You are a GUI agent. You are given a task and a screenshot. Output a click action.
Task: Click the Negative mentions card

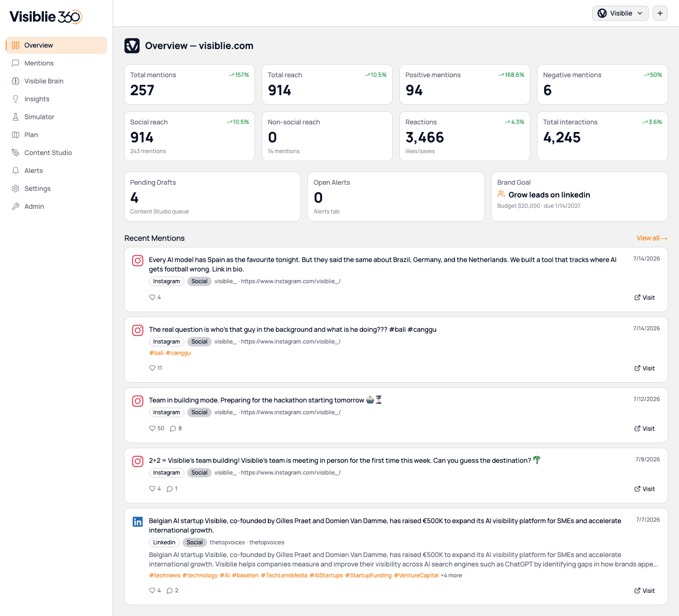(603, 84)
